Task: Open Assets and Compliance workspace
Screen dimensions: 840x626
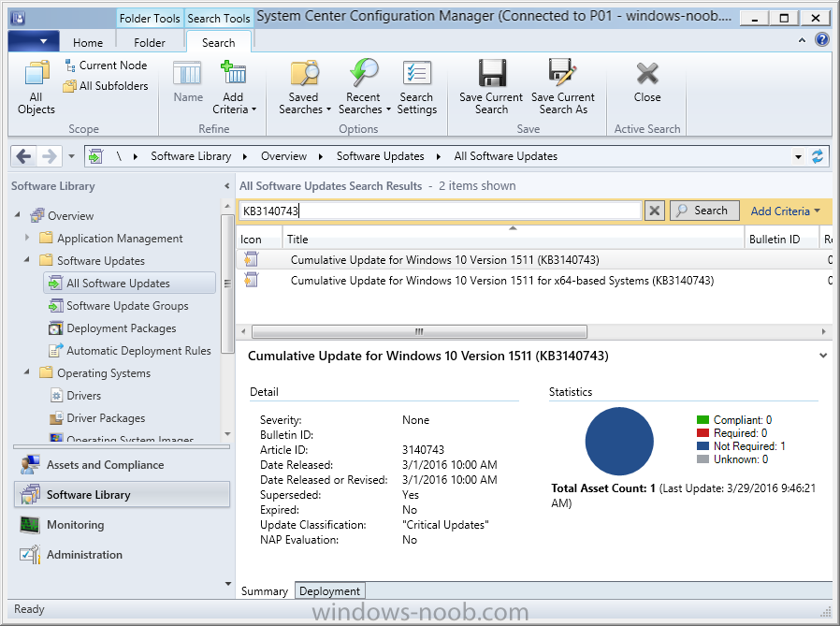Action: (122, 465)
